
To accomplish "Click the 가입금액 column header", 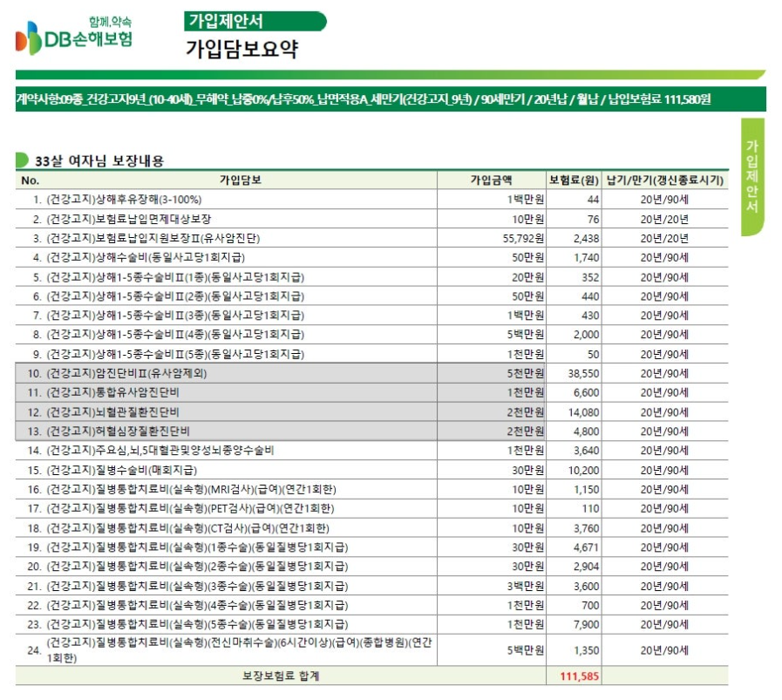I will click(x=491, y=180).
